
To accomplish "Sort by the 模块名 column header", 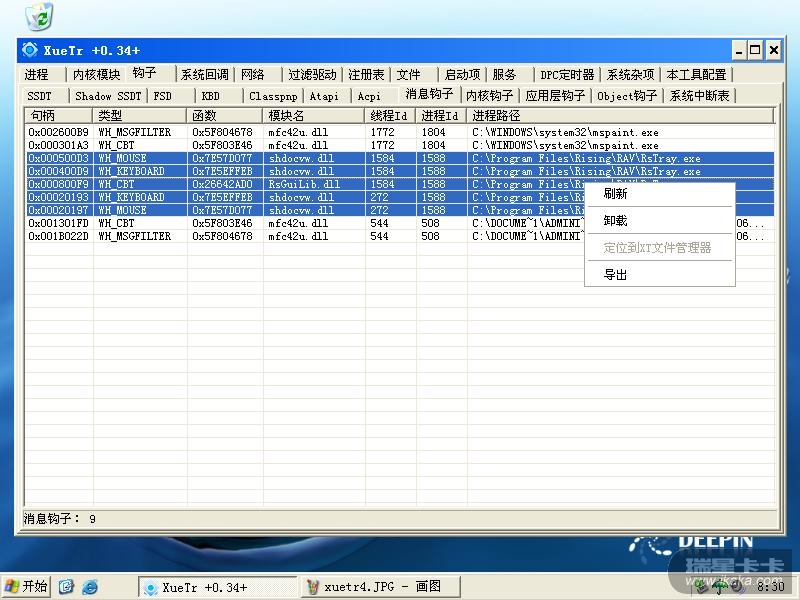I will point(313,116).
